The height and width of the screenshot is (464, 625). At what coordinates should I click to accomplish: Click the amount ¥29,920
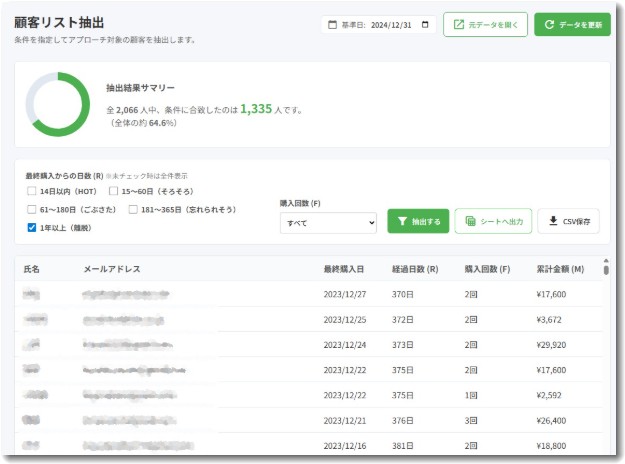551,345
